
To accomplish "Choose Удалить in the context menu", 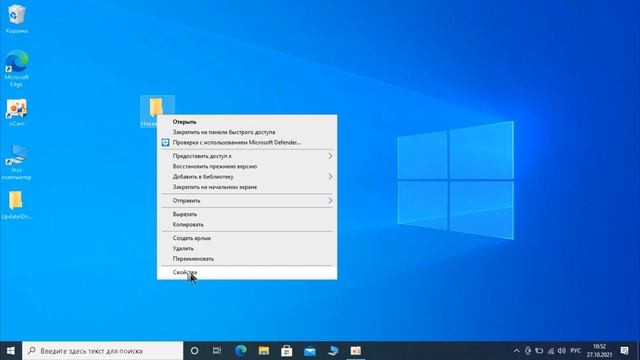I will click(247, 248).
